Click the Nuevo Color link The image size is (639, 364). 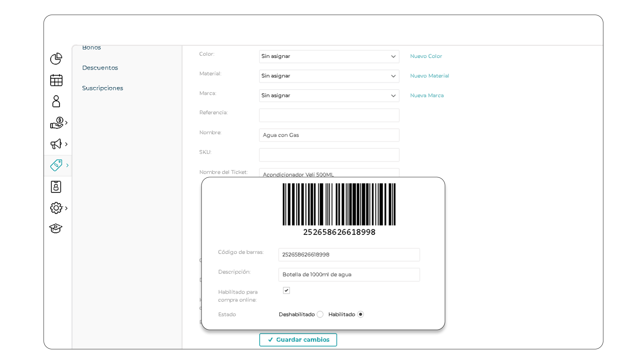[426, 56]
